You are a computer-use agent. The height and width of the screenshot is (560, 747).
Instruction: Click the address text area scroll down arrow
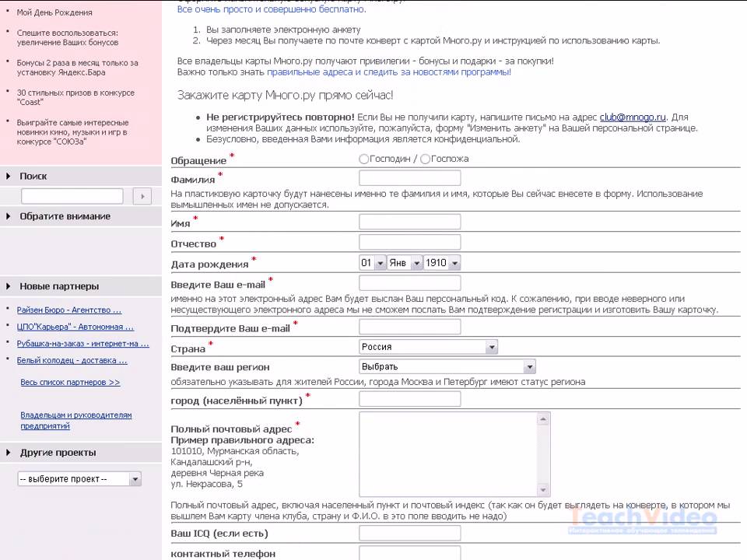point(543,489)
